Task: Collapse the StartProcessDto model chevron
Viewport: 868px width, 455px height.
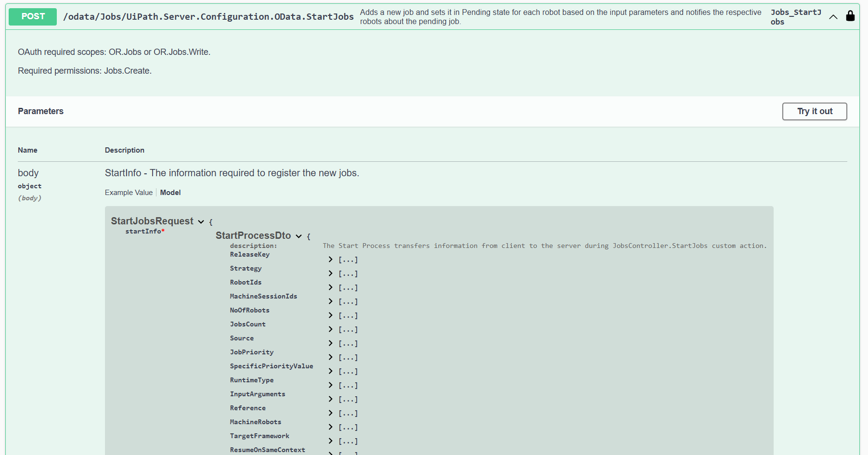Action: [x=298, y=236]
